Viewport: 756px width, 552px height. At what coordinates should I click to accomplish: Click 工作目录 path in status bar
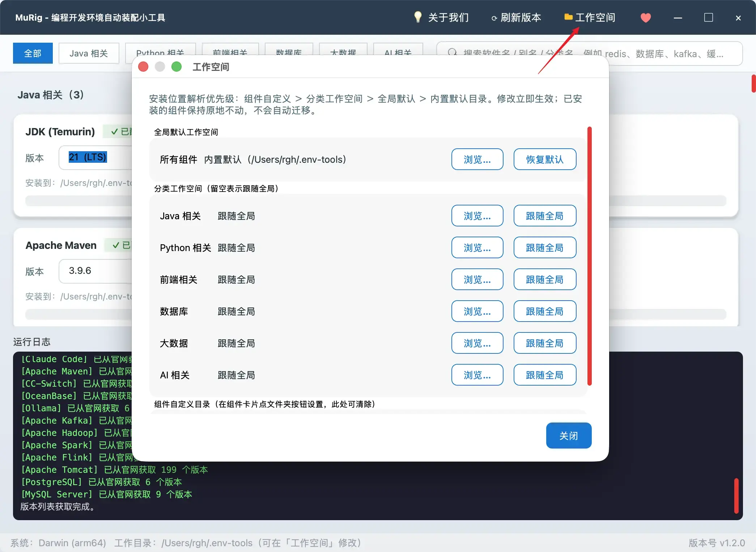pyautogui.click(x=238, y=543)
